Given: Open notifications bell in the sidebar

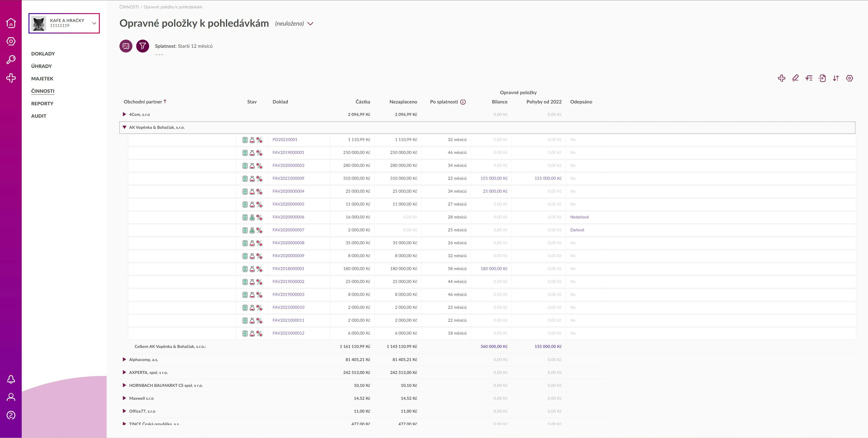Looking at the screenshot, I should (x=11, y=379).
